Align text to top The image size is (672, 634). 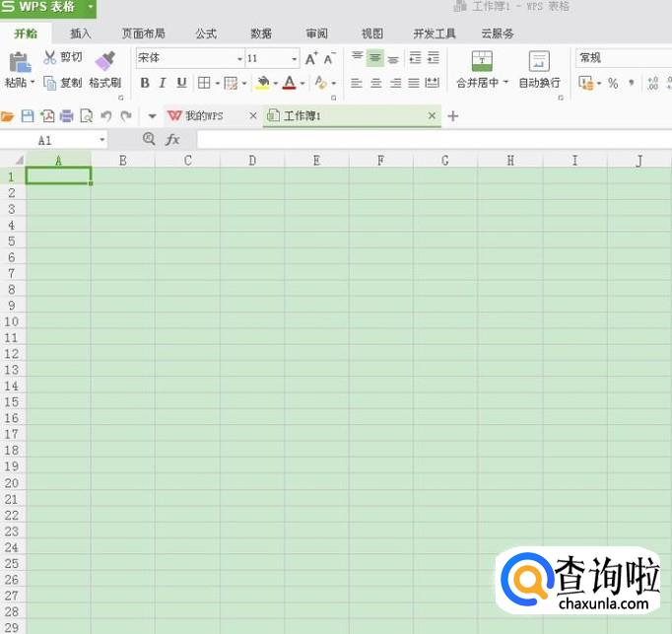[x=357, y=56]
